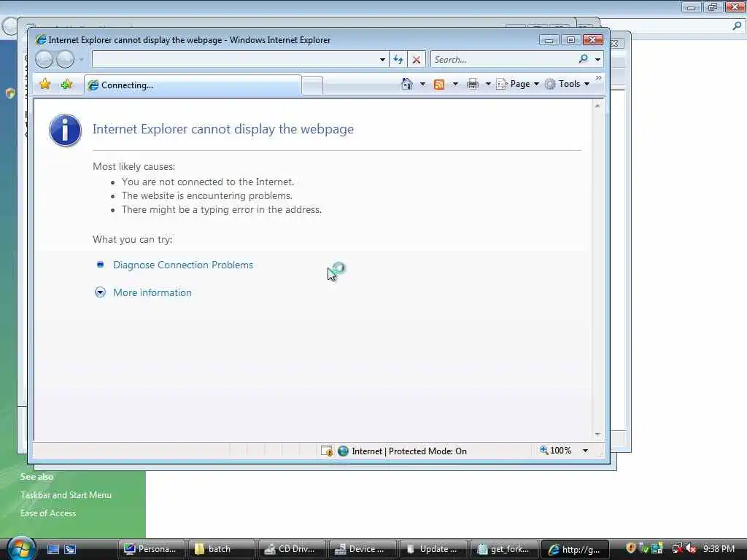Expand the Print options dropdown arrow
Screen dimensions: 747x560
488,85
